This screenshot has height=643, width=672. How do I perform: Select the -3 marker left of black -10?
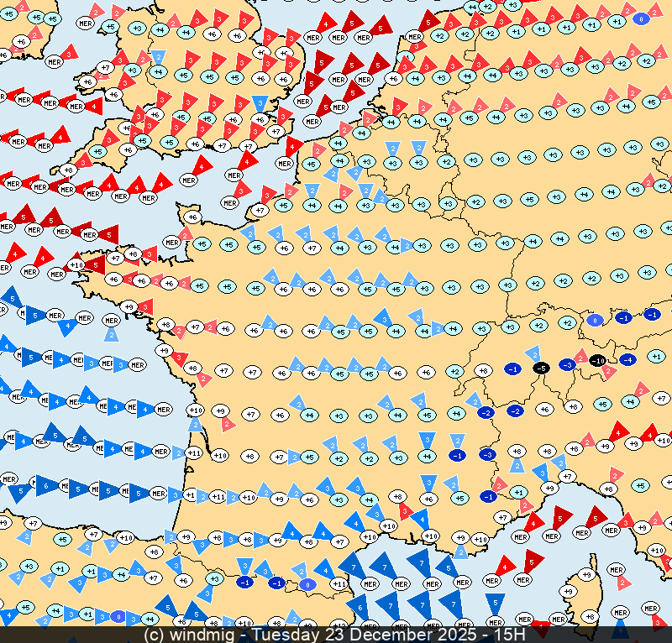pyautogui.click(x=568, y=365)
